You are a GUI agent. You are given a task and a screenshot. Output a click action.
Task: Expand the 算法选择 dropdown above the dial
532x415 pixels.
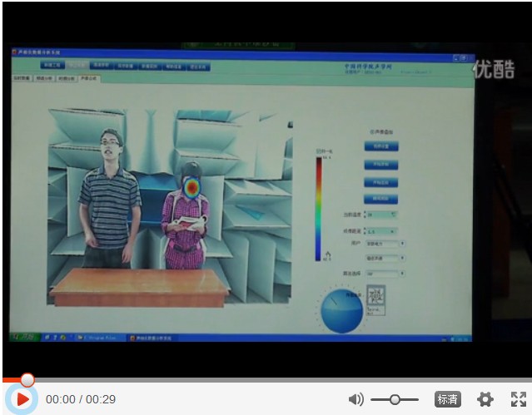pos(385,272)
